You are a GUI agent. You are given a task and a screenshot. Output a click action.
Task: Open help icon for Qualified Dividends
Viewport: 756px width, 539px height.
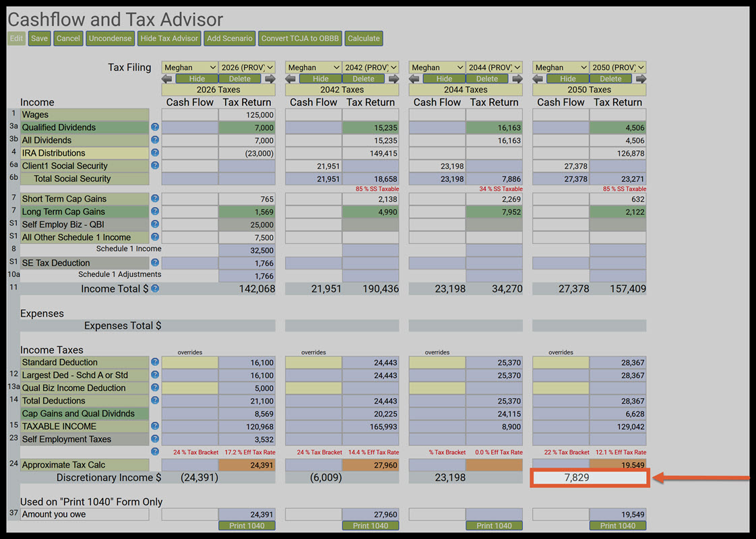[155, 127]
